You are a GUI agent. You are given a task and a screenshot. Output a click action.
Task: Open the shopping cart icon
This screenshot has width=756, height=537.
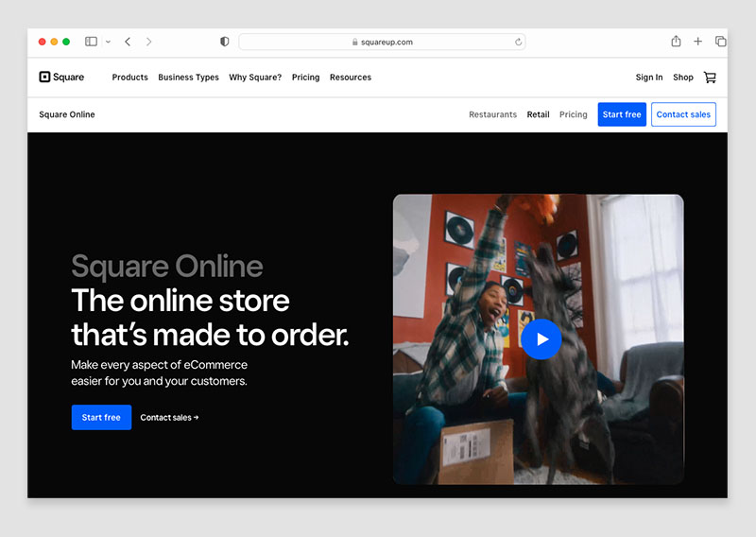tap(710, 78)
